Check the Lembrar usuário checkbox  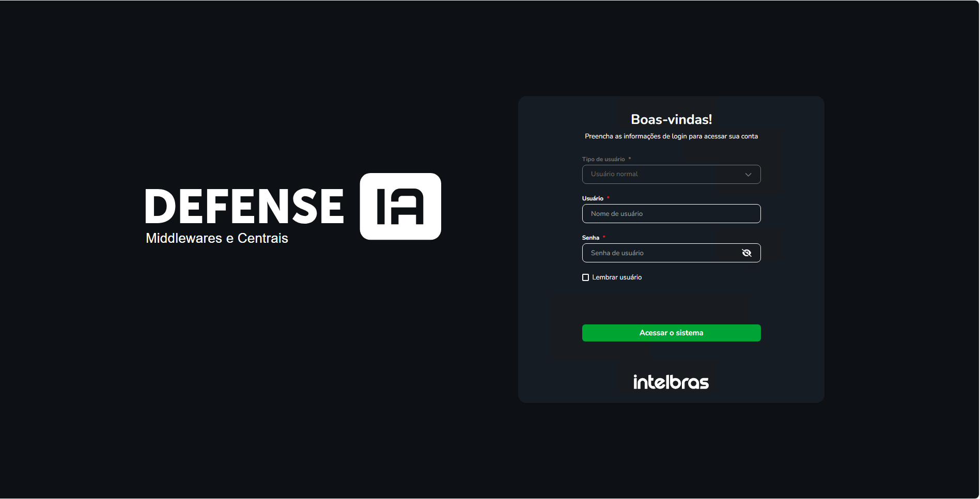[x=585, y=277]
